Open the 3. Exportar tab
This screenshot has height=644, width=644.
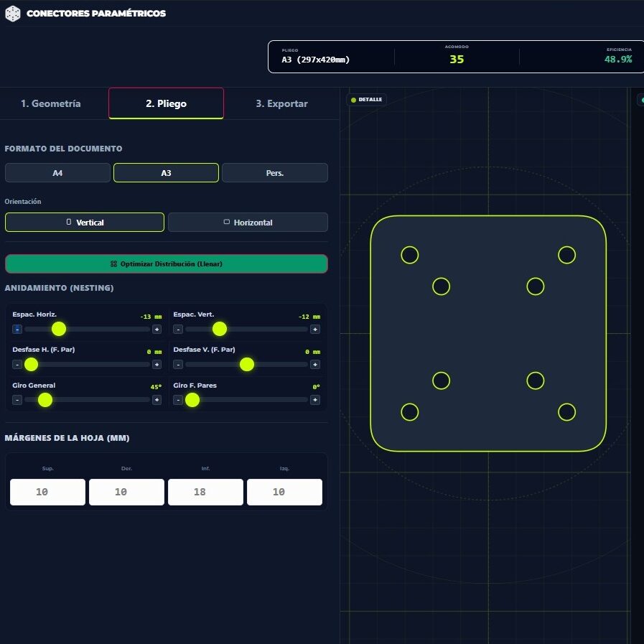coord(281,103)
